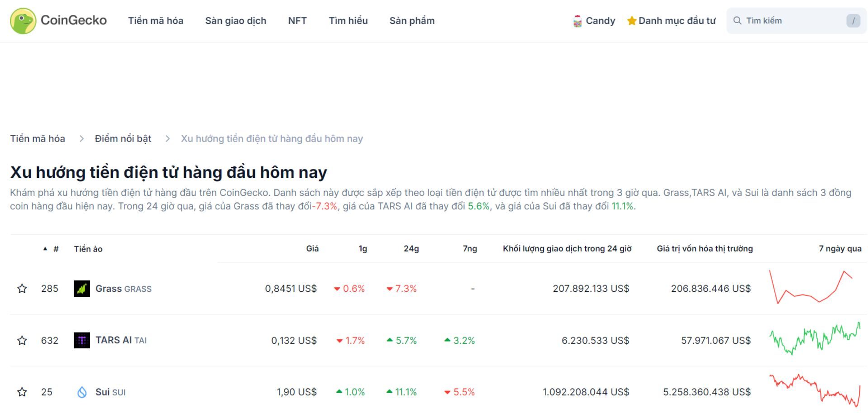Open the Sản phẩm navigation dropdown
Image resolution: width=868 pixels, height=414 pixels.
point(412,20)
